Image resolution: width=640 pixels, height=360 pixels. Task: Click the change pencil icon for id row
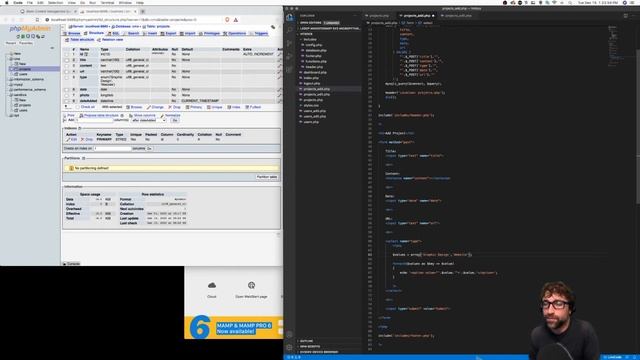click(x=279, y=54)
